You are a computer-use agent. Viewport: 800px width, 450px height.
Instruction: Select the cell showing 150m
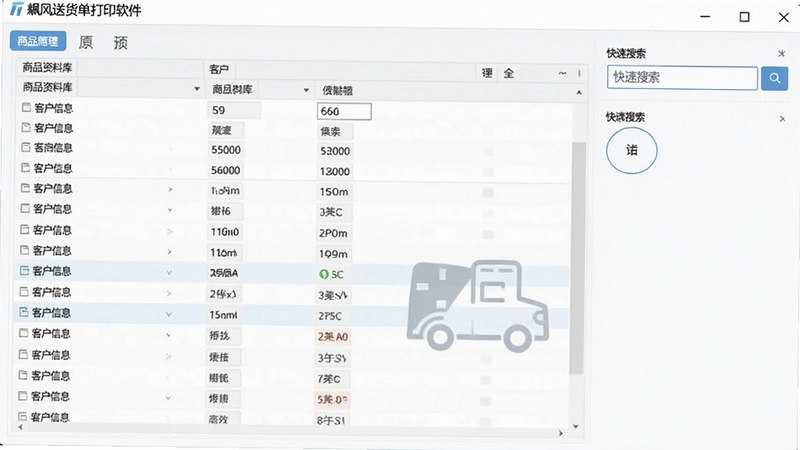click(x=334, y=192)
